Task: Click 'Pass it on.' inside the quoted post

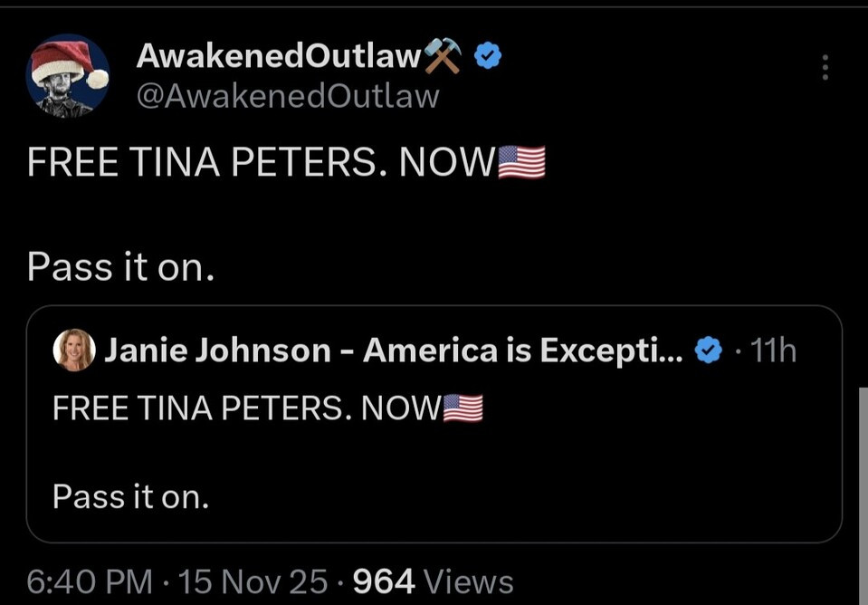Action: pyautogui.click(x=130, y=495)
